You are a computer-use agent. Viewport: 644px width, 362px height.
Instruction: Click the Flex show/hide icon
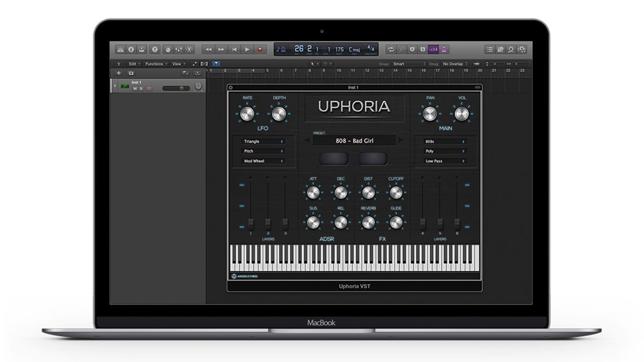204,64
